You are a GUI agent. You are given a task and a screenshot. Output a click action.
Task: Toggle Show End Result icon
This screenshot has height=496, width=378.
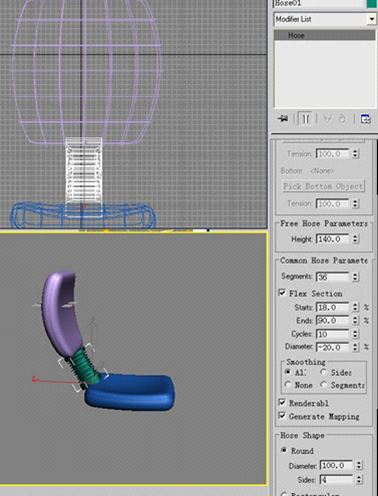(305, 119)
